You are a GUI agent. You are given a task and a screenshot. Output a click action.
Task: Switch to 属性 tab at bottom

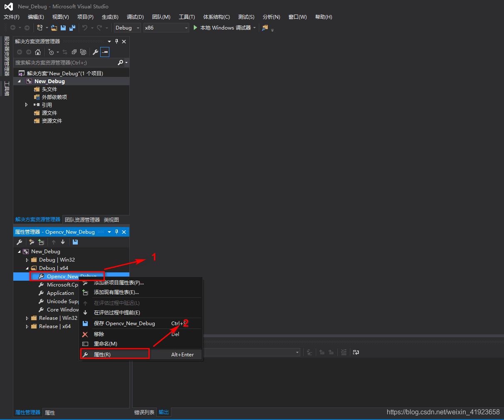coord(50,413)
